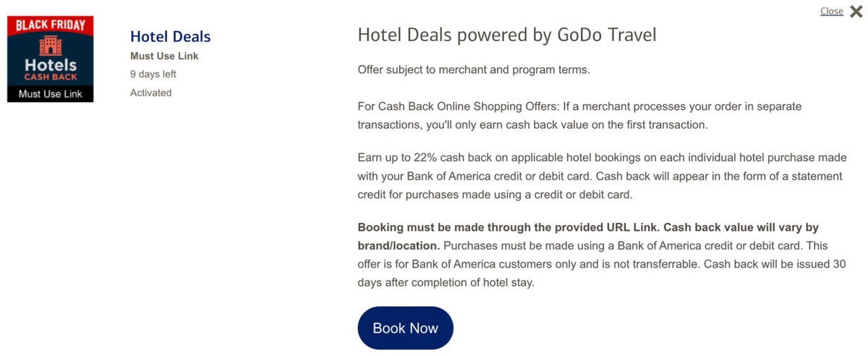
Task: Click the Activated status label
Action: click(x=150, y=93)
